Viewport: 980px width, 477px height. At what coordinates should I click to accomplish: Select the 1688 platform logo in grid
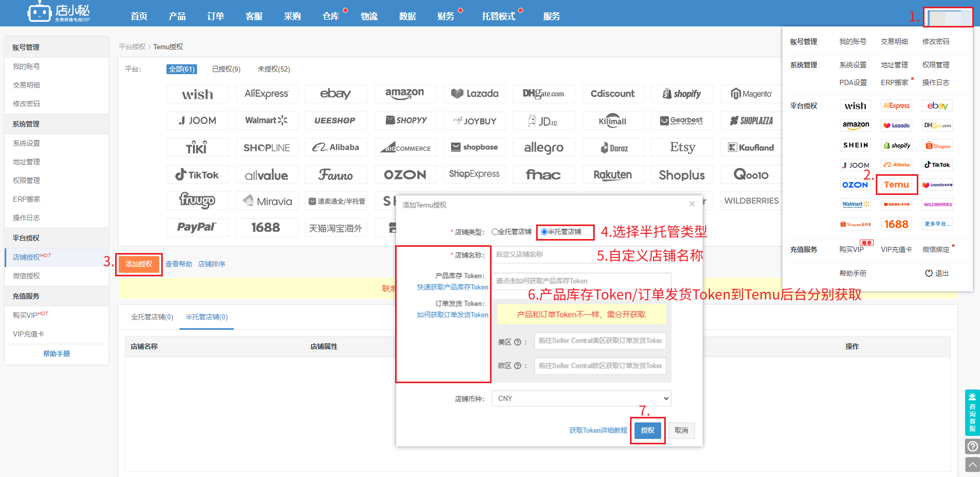point(267,228)
